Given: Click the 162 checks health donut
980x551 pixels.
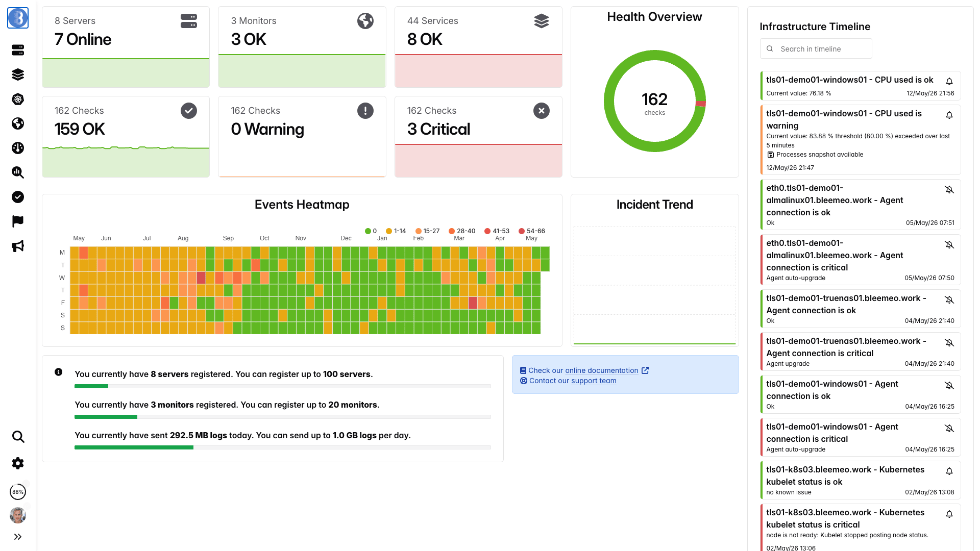Looking at the screenshot, I should click(655, 101).
